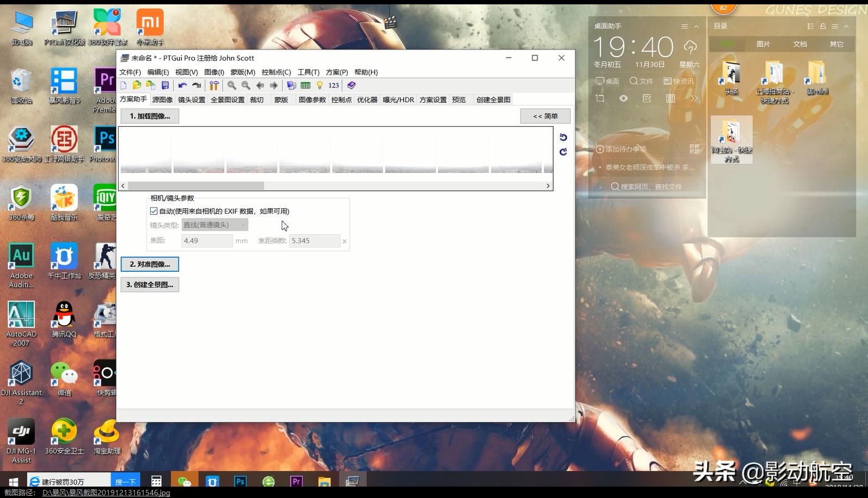Toggle automatic EXIF data checkbox
The height and width of the screenshot is (498, 868).
coord(154,211)
